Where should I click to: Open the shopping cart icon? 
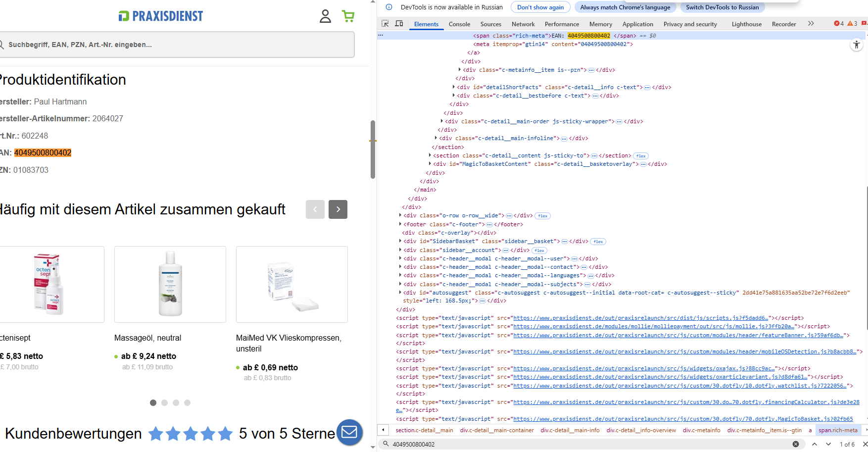348,16
